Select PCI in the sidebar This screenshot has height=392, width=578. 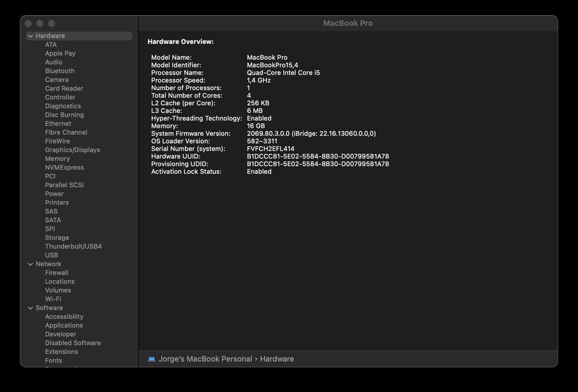tap(50, 176)
